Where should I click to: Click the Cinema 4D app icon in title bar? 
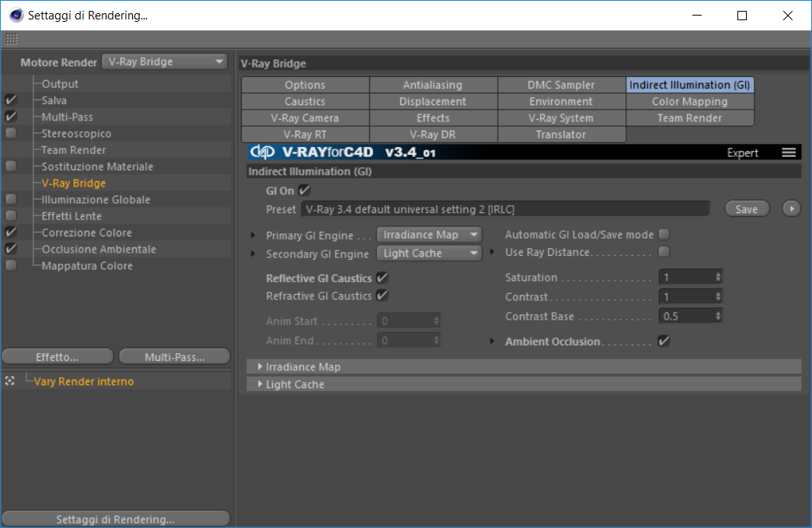tap(16, 16)
